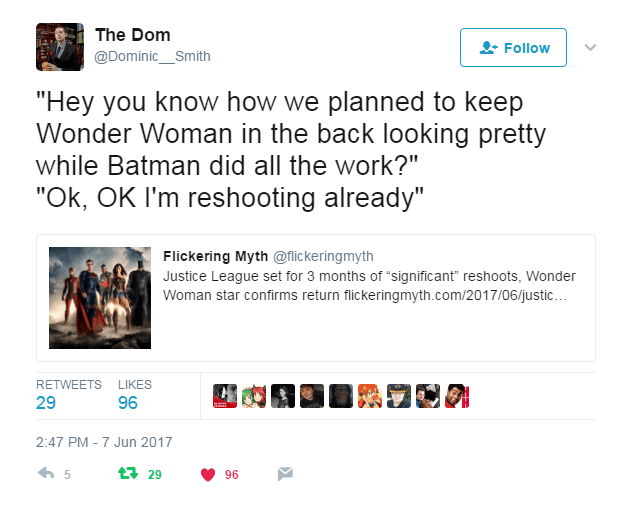Screen dimensions: 632x505
Task: Click the envelope direct message icon
Action: 285,474
